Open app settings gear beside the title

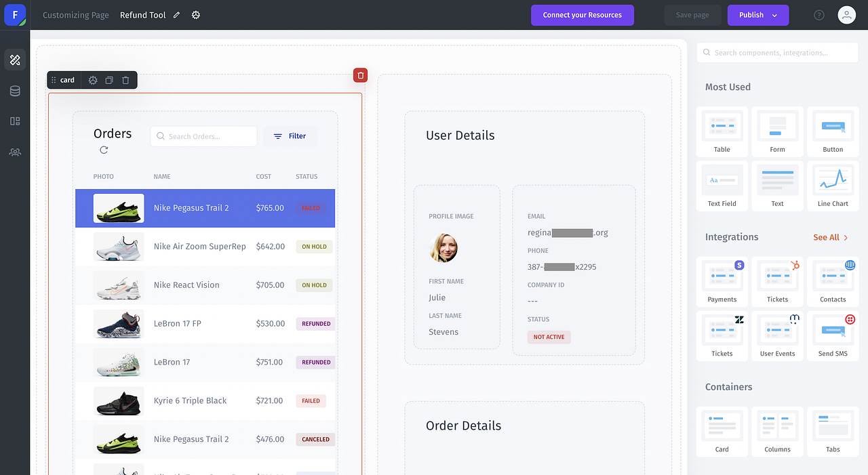(196, 14)
